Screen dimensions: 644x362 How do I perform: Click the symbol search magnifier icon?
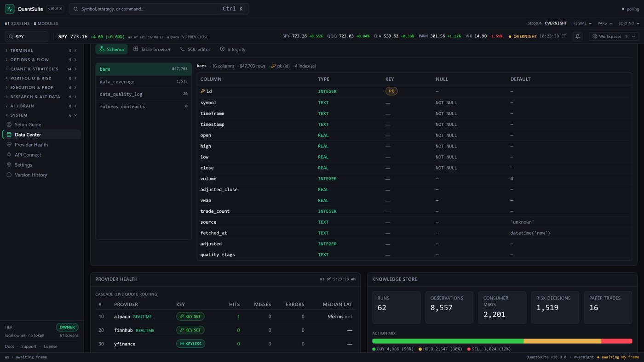click(11, 37)
